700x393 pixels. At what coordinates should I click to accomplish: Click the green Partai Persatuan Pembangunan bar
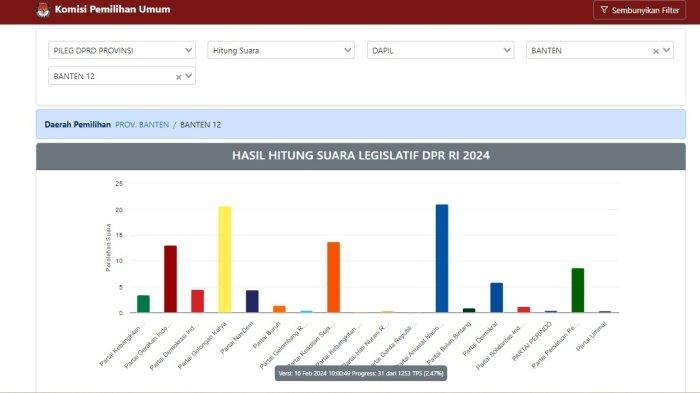[x=578, y=290]
